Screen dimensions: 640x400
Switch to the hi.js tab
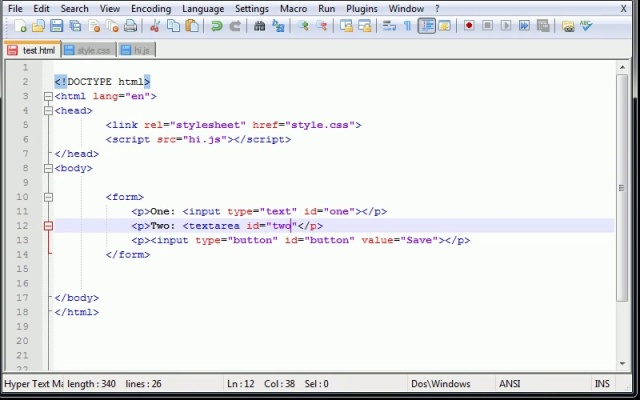[x=137, y=50]
